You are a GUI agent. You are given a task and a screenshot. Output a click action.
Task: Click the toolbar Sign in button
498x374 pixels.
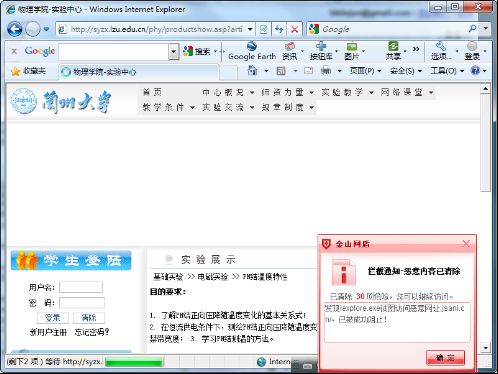click(472, 51)
